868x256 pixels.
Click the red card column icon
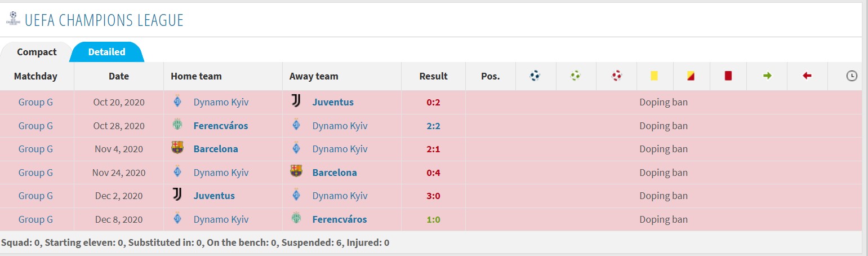click(x=728, y=76)
